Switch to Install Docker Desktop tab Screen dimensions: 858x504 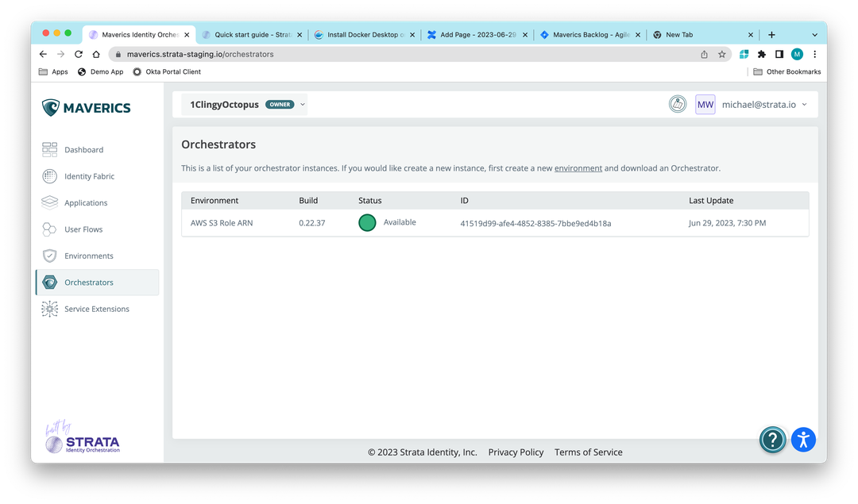coord(365,34)
